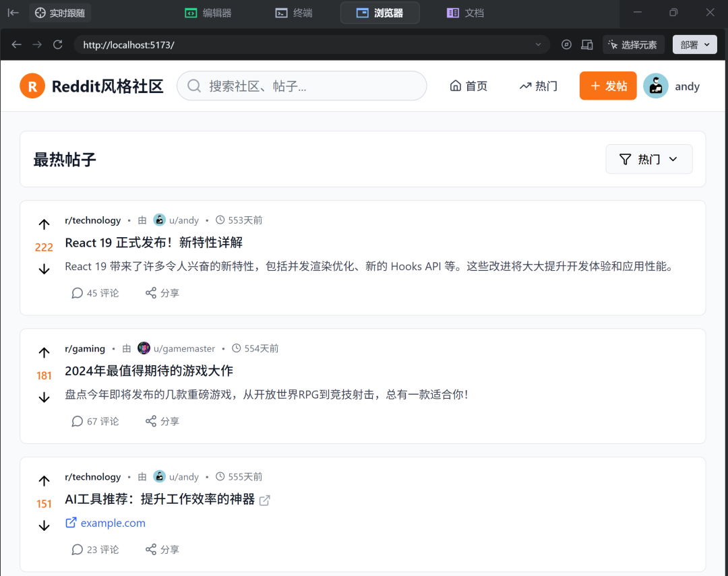Focus the 搜索社区、帖子 search box
728x576 pixels.
coord(302,86)
